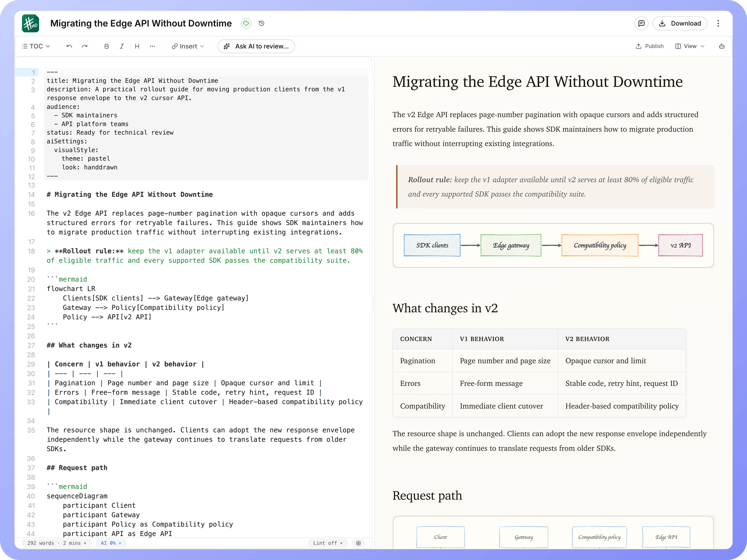Toggle bold formatting
This screenshot has width=747, height=560.
pyautogui.click(x=107, y=46)
